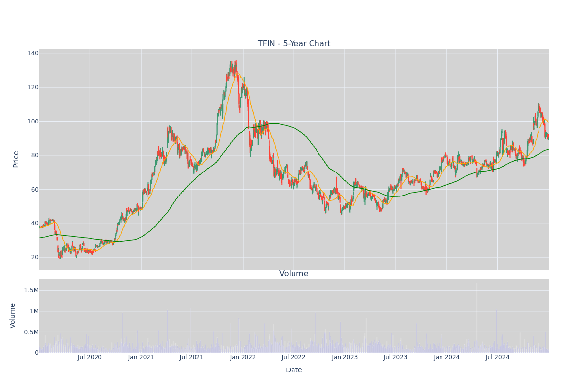Click the 'Date' x-axis label
Viewport: 588px width, 392px height.
294,370
